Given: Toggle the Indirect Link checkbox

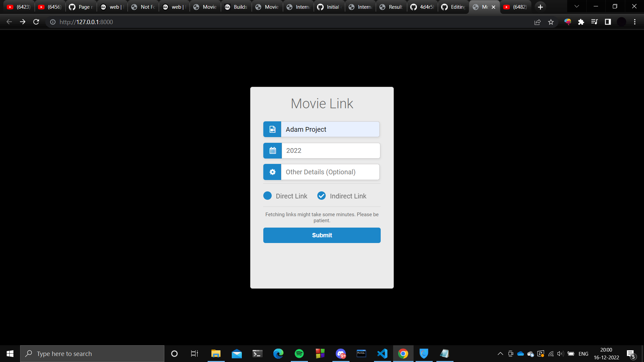Looking at the screenshot, I should coord(321,196).
